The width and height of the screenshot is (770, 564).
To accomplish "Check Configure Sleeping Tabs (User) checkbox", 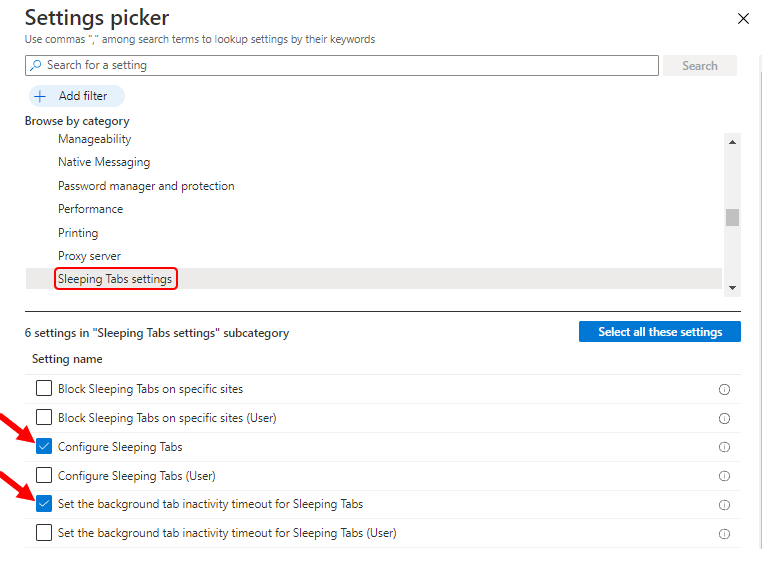I will [x=44, y=475].
